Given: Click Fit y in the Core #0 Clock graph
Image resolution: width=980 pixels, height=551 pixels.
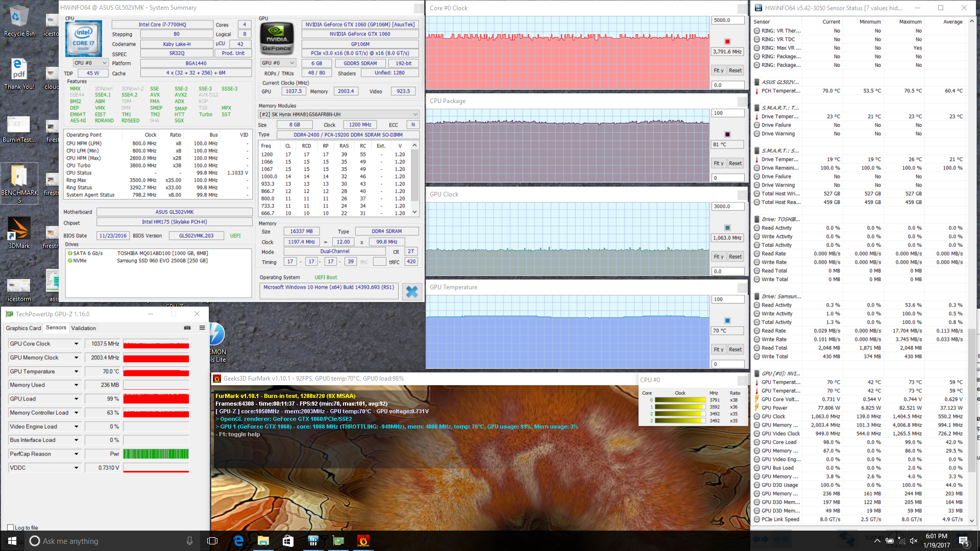Looking at the screenshot, I should (719, 70).
